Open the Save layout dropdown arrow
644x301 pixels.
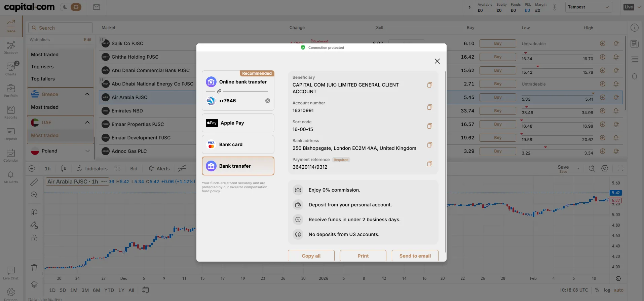pos(578,168)
